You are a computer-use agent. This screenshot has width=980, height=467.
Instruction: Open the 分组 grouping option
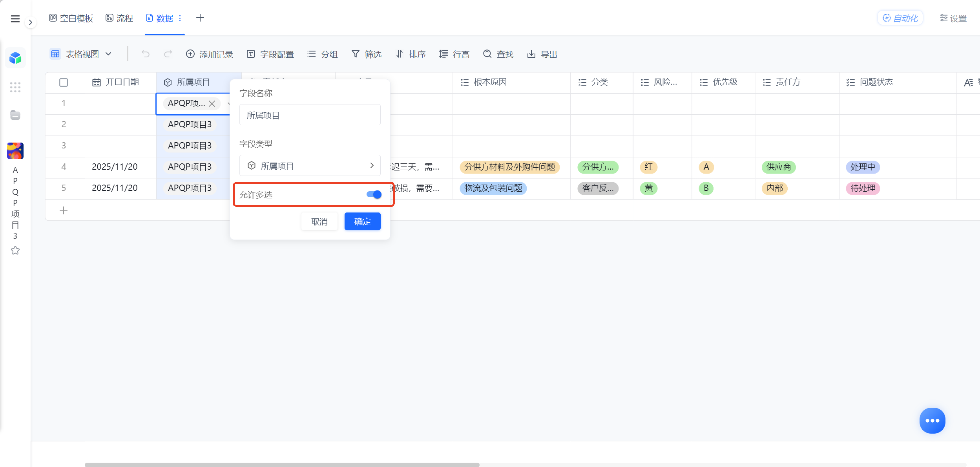pos(323,54)
